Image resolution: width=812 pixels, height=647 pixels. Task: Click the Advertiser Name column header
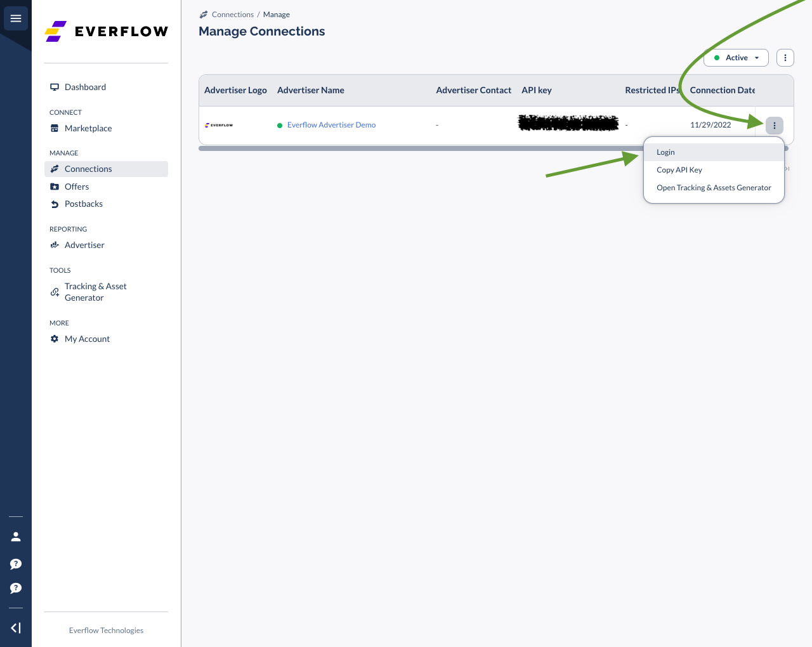coord(311,90)
